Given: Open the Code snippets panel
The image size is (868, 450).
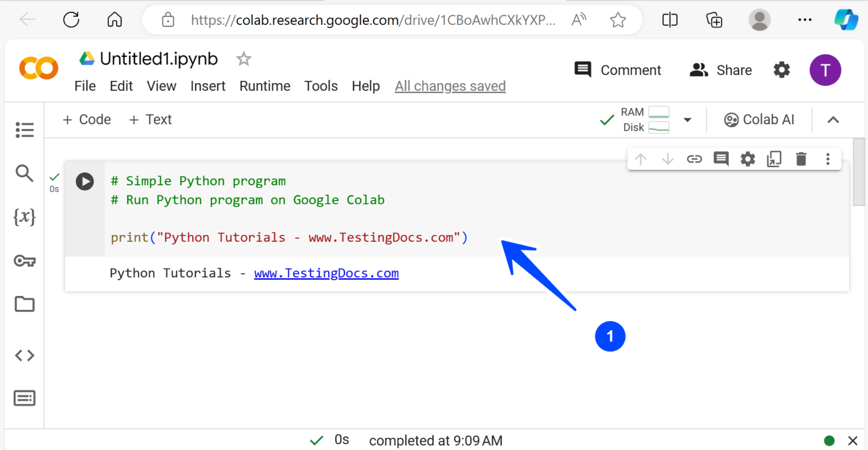Looking at the screenshot, I should 24,355.
